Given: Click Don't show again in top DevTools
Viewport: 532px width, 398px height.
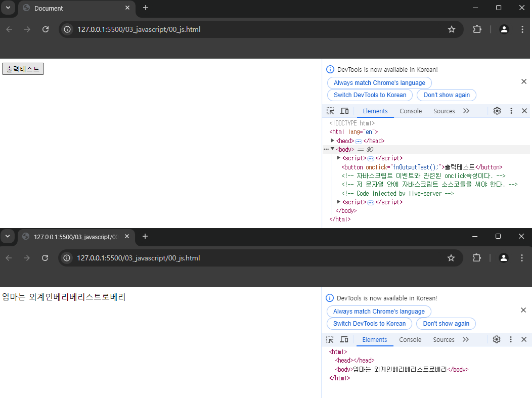Looking at the screenshot, I should click(447, 95).
